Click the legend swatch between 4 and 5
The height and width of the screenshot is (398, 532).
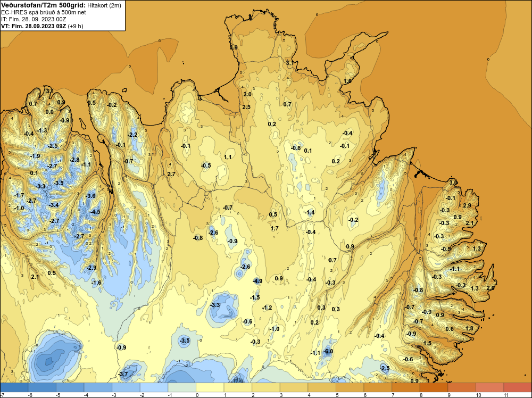pos(322,387)
